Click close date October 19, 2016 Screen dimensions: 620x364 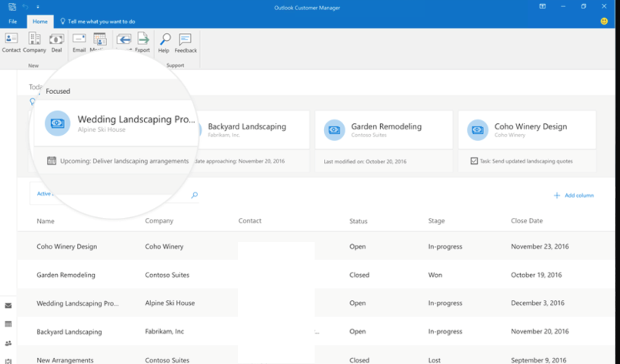(x=536, y=275)
